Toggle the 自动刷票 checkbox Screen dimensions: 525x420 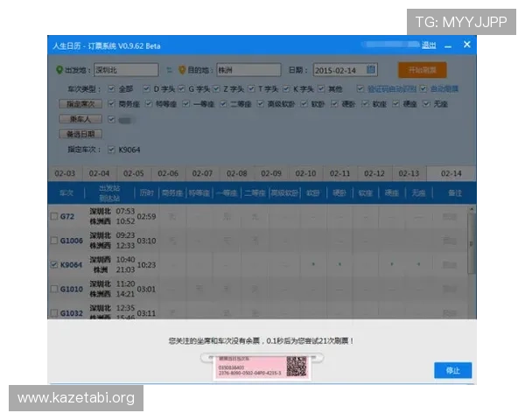(423, 88)
